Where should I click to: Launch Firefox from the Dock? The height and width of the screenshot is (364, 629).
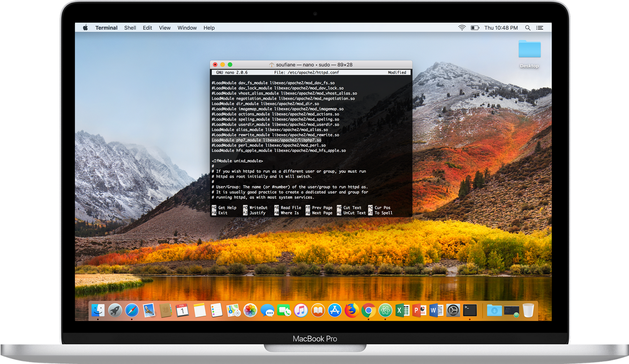[351, 311]
